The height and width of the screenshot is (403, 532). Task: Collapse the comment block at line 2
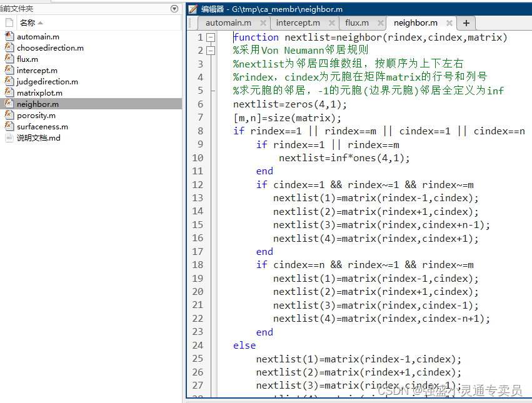[211, 51]
